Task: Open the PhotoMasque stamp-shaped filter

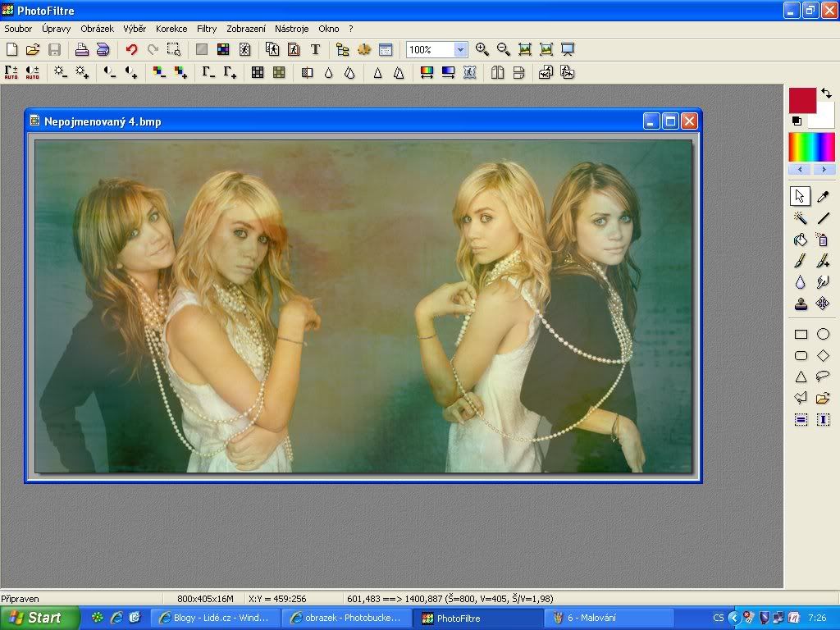Action: tap(470, 72)
